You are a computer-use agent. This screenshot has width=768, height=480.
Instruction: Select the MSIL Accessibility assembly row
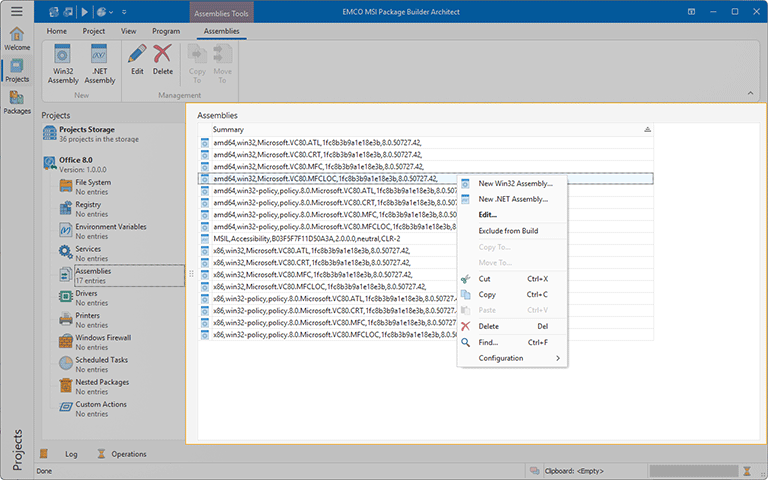click(301, 238)
